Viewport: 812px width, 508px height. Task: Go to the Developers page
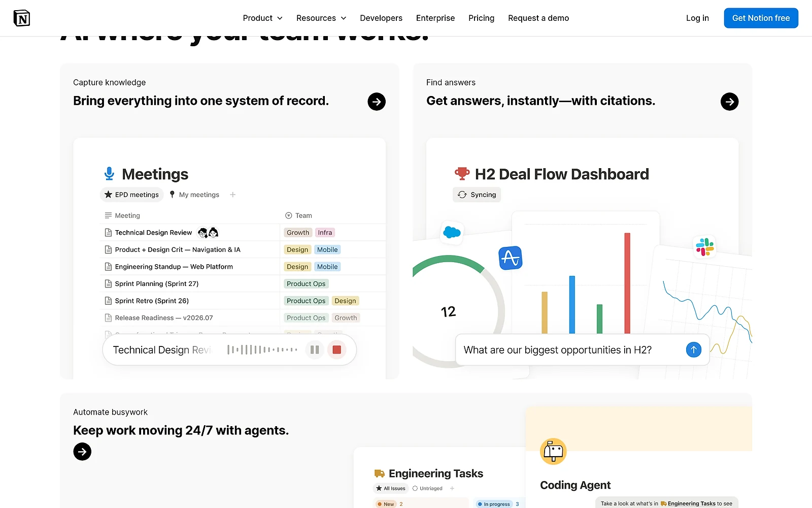pyautogui.click(x=381, y=18)
